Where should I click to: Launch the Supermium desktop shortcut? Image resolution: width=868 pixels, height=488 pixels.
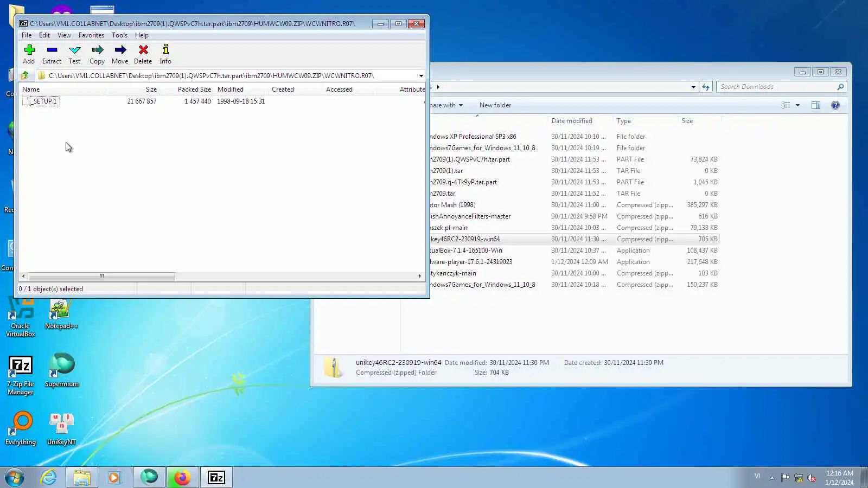[x=61, y=370]
